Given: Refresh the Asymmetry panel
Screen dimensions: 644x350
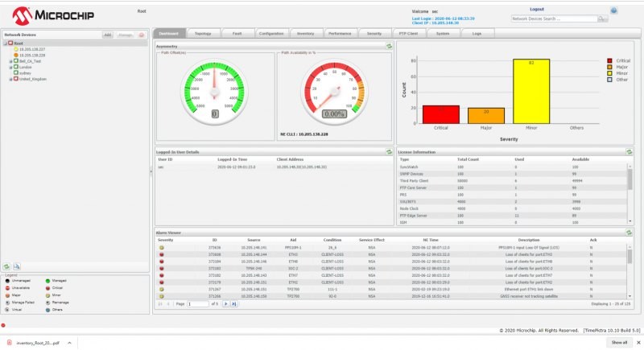Looking at the screenshot, I should coord(389,47).
